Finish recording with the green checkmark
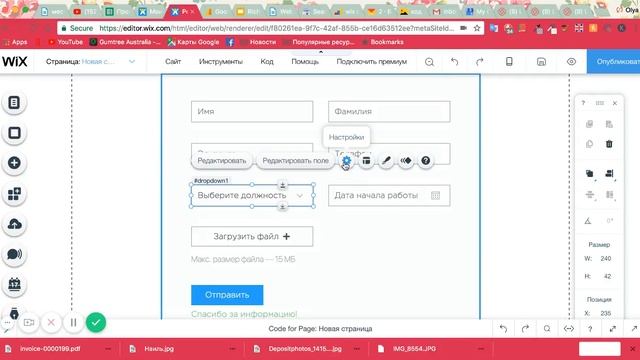Screen dimensions: 640x360 click(x=96, y=322)
